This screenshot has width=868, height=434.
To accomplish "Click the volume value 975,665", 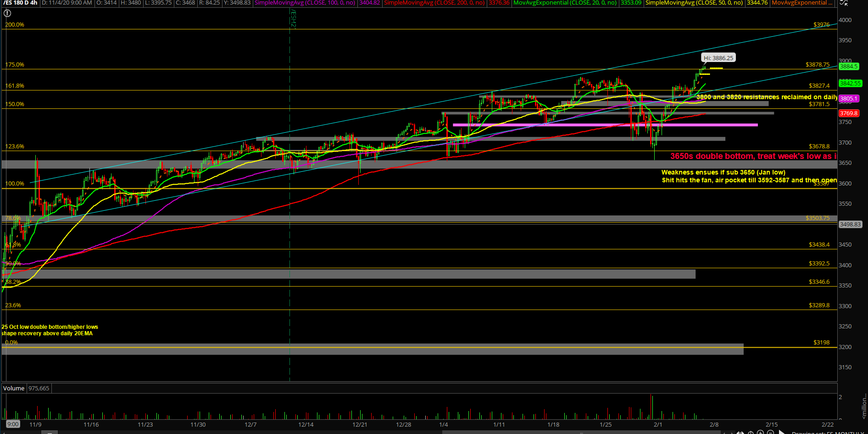I will 39,388.
